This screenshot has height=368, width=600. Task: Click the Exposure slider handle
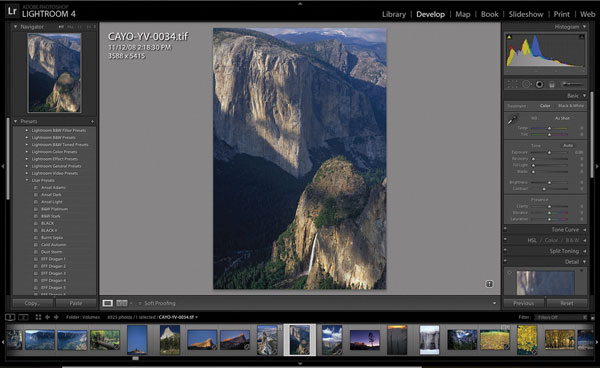(x=549, y=152)
